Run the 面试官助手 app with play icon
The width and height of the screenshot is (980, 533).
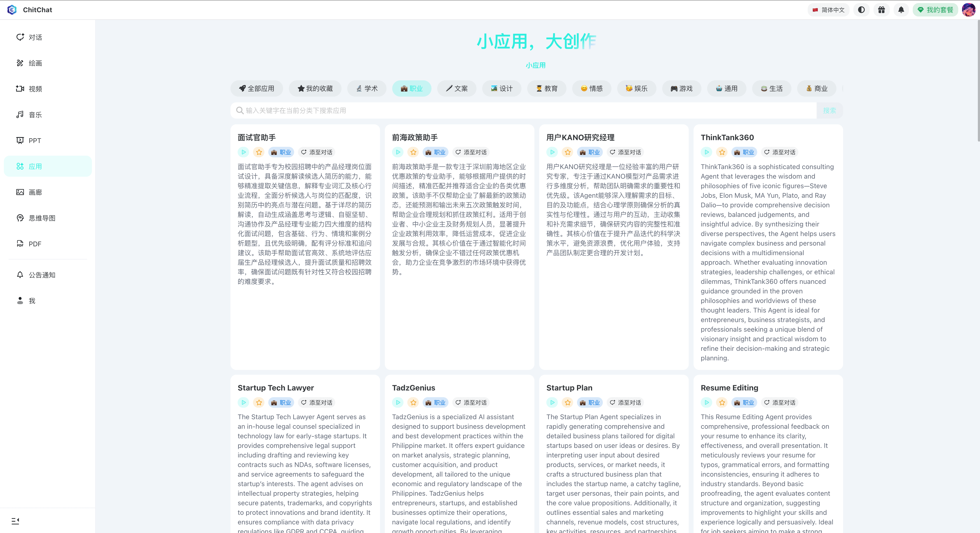click(243, 153)
